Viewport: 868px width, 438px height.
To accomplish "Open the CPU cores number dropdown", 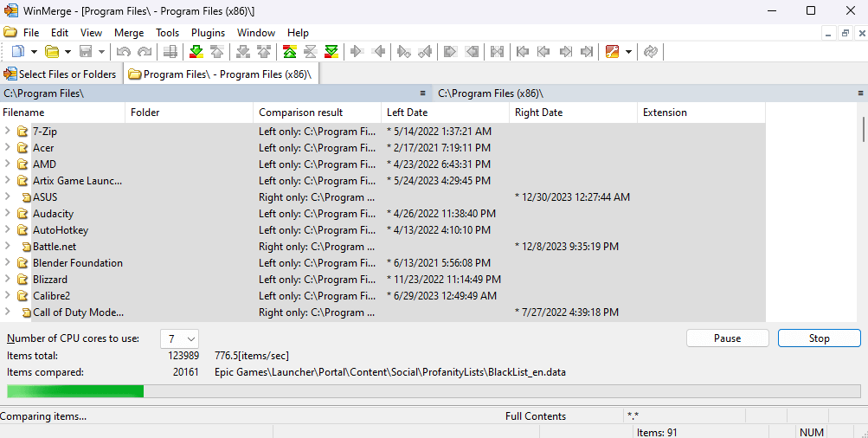I will [x=179, y=338].
